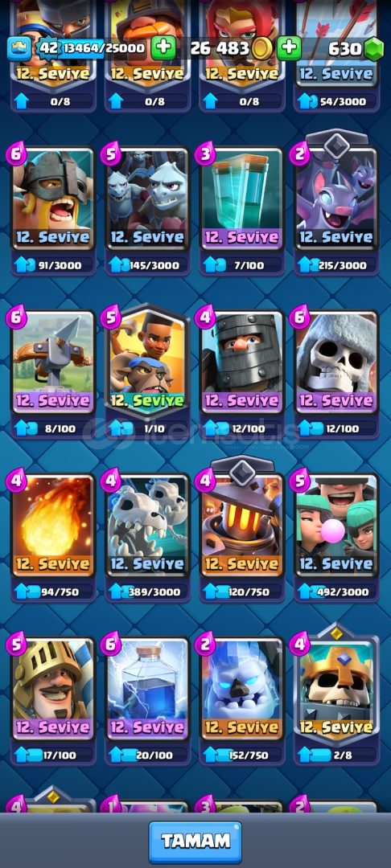Select the Skeleton Dragons card
The height and width of the screenshot is (868, 391).
(x=147, y=526)
